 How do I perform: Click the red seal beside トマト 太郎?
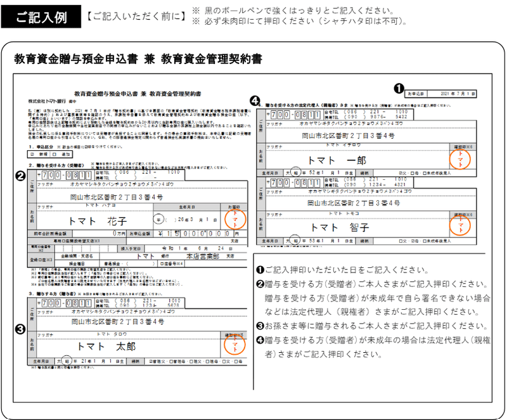tap(234, 345)
